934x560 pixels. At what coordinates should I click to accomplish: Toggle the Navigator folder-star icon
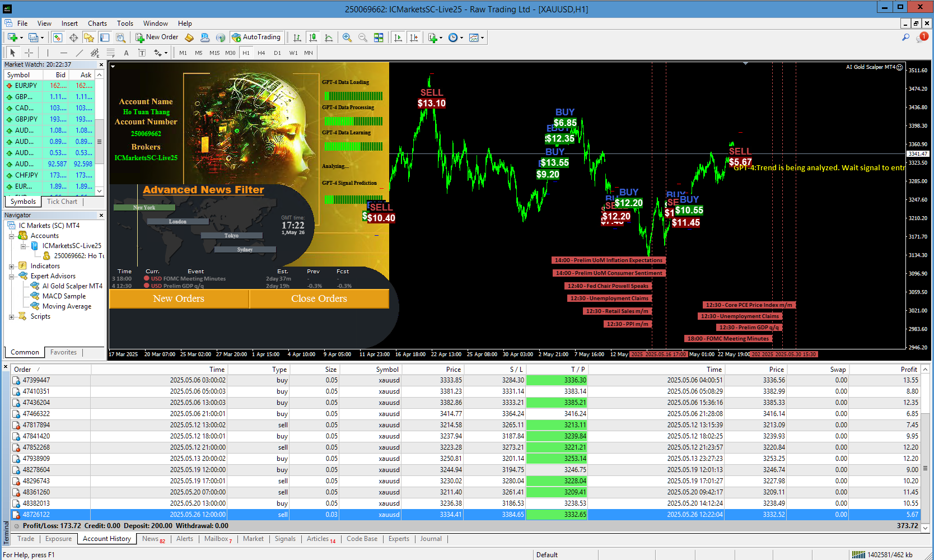89,38
